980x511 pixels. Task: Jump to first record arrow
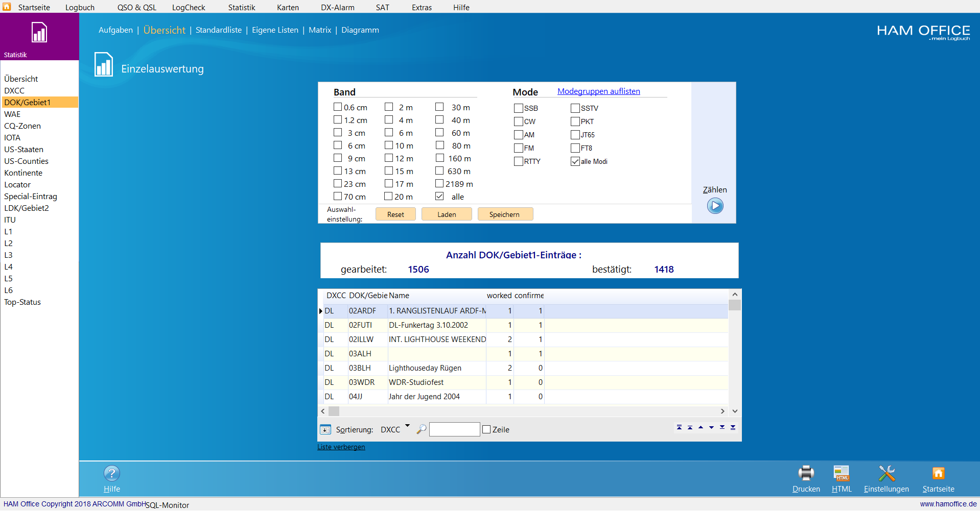tap(679, 427)
